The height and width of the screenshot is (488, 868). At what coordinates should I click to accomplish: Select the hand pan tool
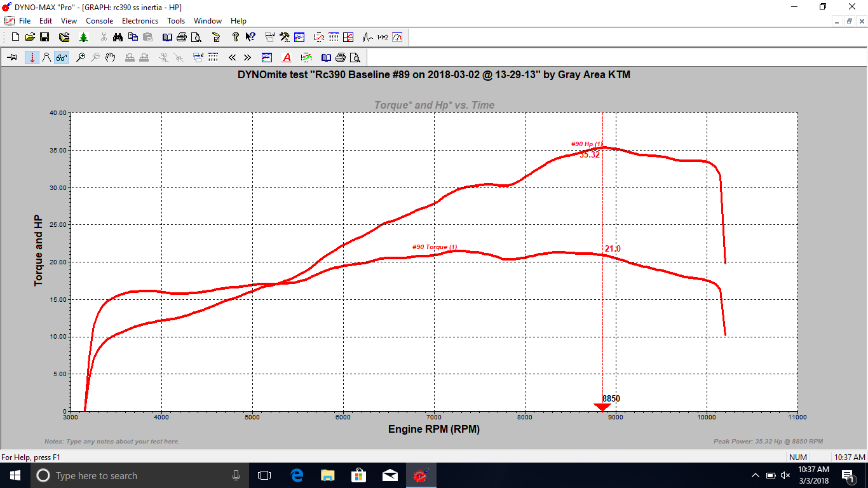[110, 57]
